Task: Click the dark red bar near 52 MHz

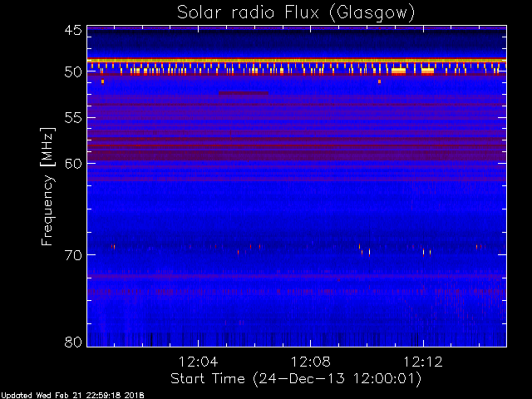Action: (244, 93)
